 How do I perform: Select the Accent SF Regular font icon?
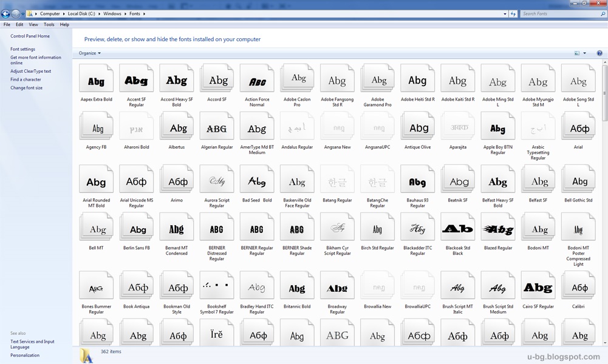(x=136, y=79)
